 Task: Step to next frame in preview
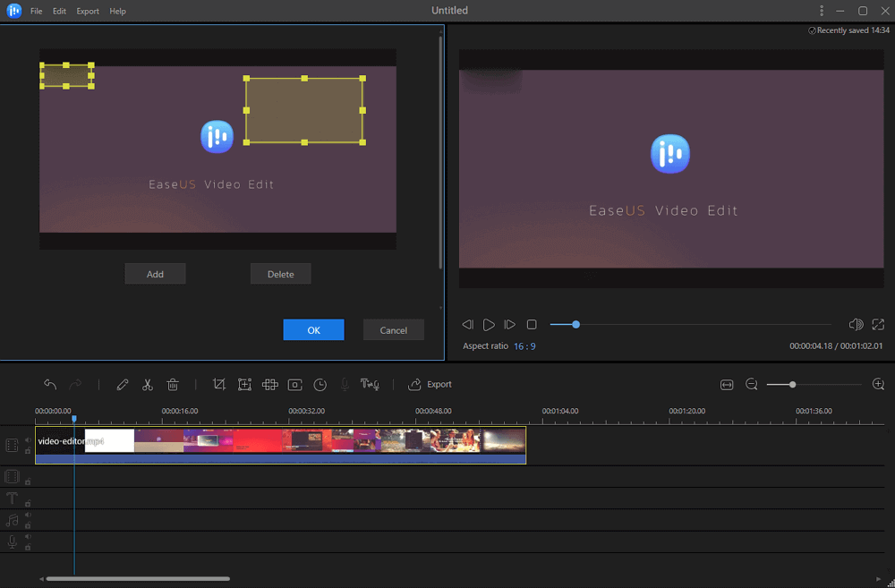coord(510,324)
